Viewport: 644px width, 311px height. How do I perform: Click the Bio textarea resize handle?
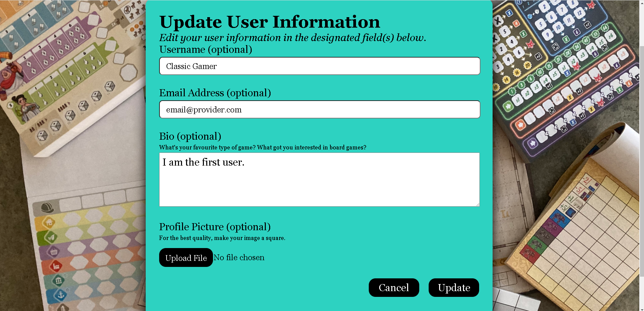click(477, 204)
